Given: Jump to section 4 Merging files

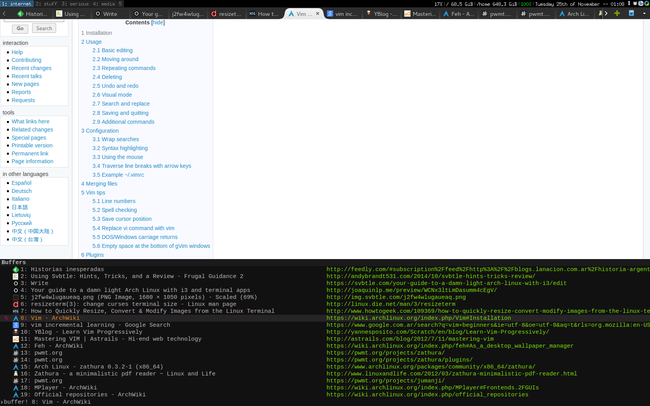Looking at the screenshot, I should point(99,184).
